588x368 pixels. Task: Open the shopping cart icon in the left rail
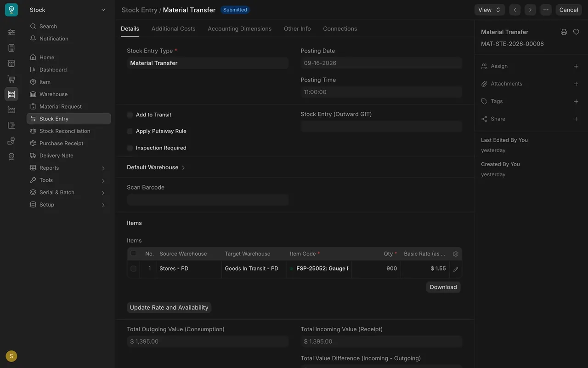(11, 79)
